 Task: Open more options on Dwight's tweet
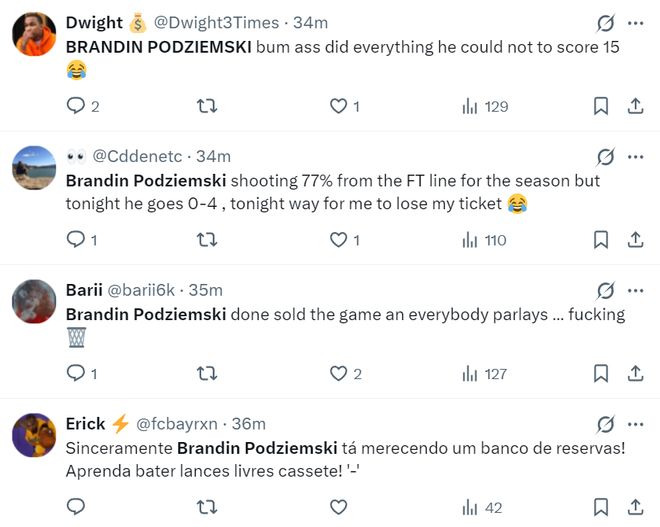click(x=636, y=23)
